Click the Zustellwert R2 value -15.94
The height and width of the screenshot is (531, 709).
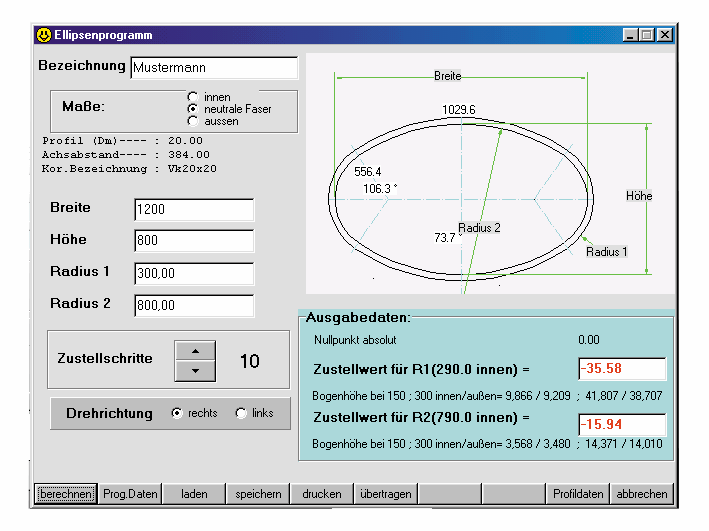pyautogui.click(x=622, y=425)
